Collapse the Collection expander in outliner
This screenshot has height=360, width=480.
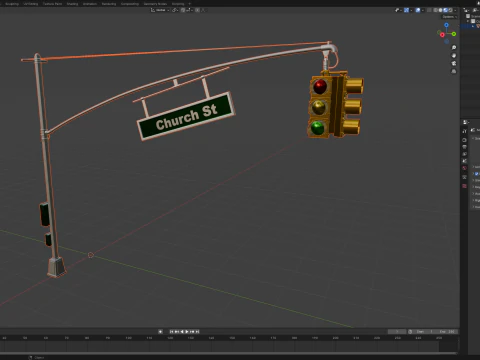click(468, 21)
